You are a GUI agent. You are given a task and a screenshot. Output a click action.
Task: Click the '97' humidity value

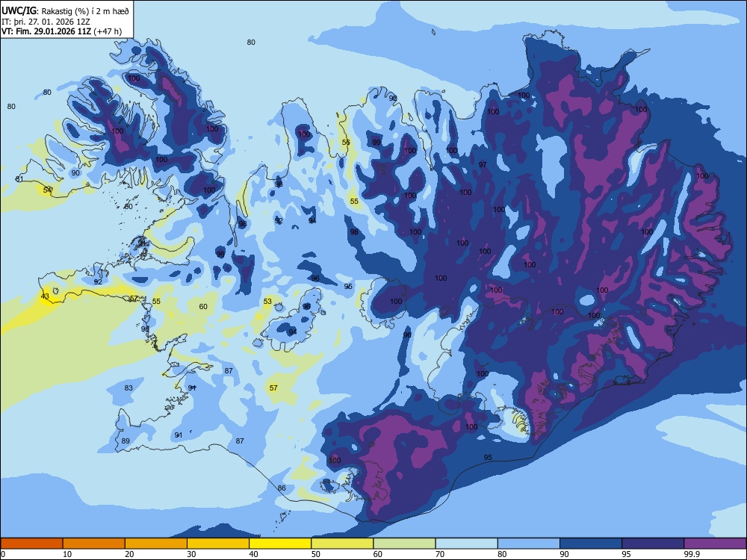pos(483,164)
